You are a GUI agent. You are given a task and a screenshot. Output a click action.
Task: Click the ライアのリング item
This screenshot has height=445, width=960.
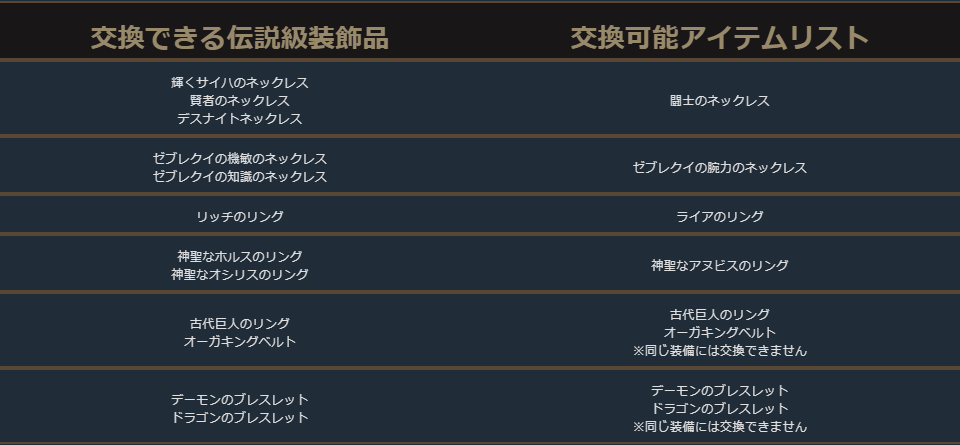(x=720, y=217)
